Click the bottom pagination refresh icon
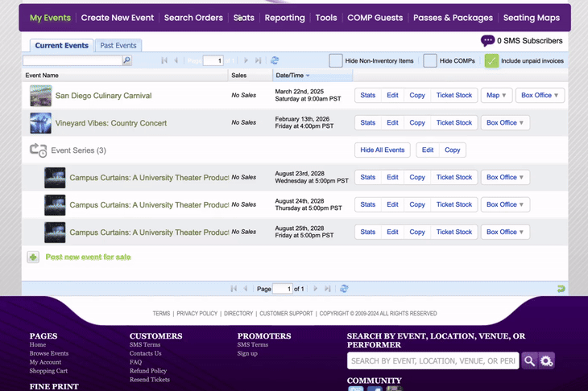588x391 pixels. [344, 289]
